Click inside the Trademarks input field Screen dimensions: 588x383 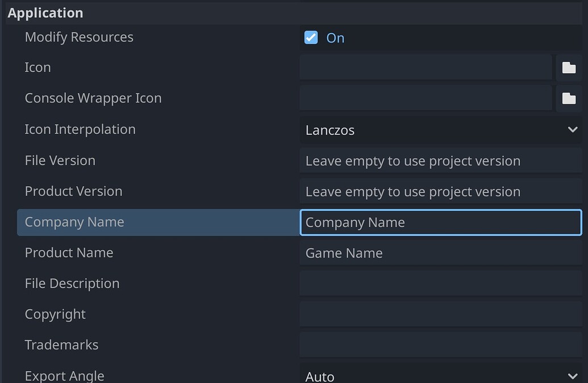pos(440,344)
